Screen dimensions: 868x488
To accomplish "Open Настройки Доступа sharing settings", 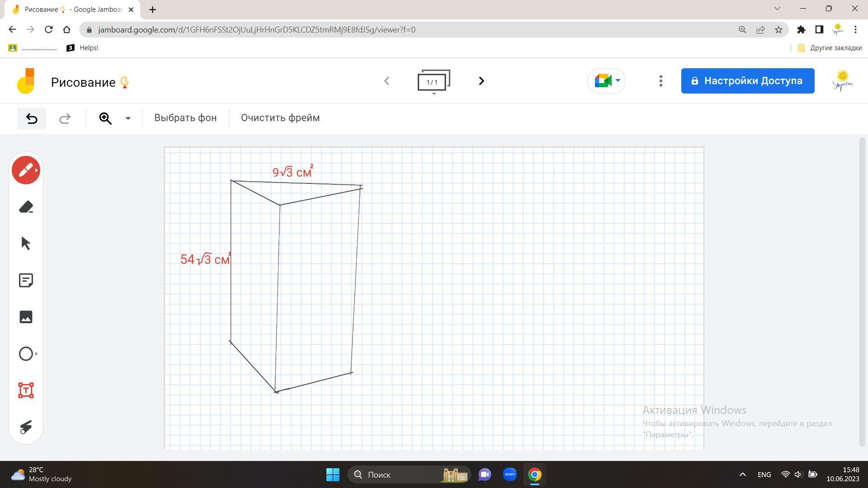I will point(747,81).
